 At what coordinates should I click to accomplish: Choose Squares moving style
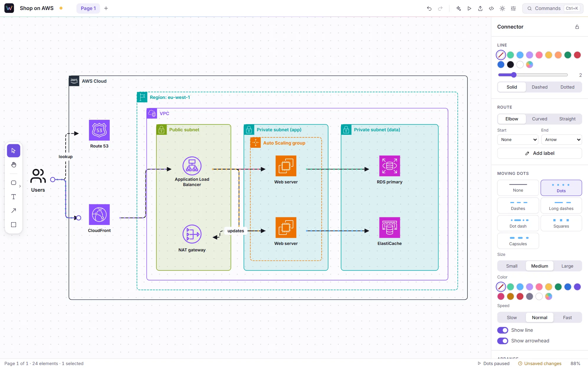pyautogui.click(x=561, y=223)
